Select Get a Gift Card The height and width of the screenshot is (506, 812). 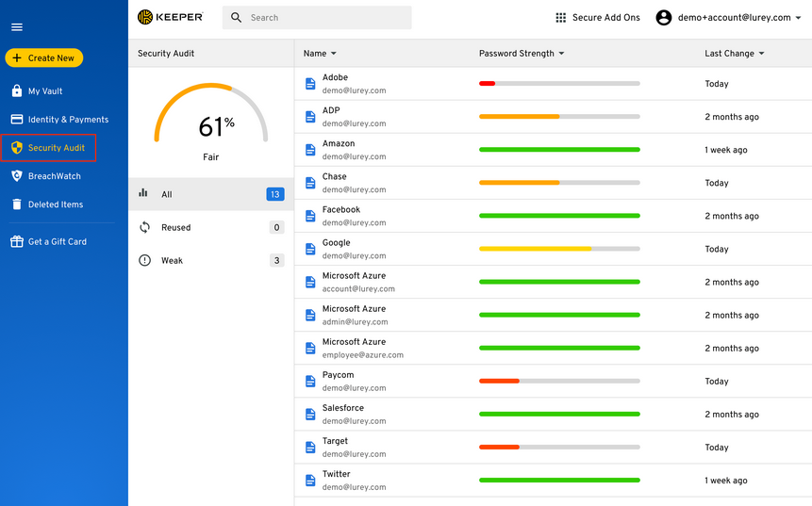(57, 241)
